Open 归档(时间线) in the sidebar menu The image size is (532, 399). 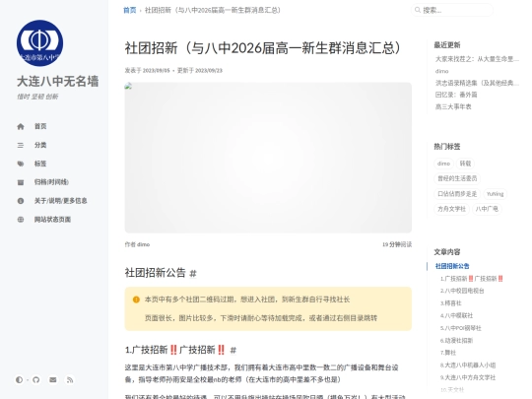pyautogui.click(x=51, y=182)
